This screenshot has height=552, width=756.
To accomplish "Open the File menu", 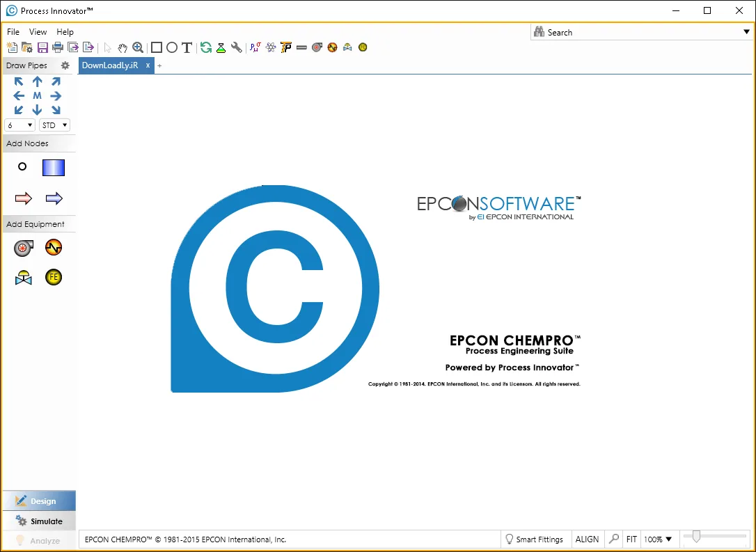I will 13,32.
